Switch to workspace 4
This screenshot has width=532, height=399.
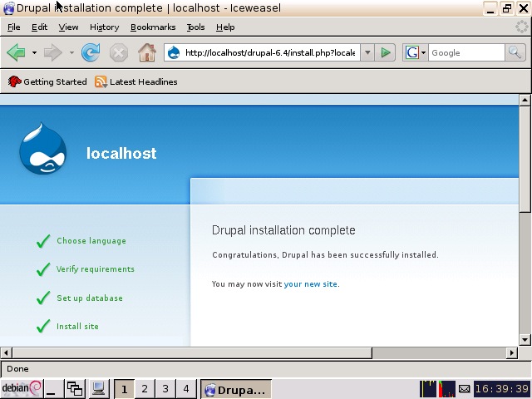pyautogui.click(x=186, y=388)
